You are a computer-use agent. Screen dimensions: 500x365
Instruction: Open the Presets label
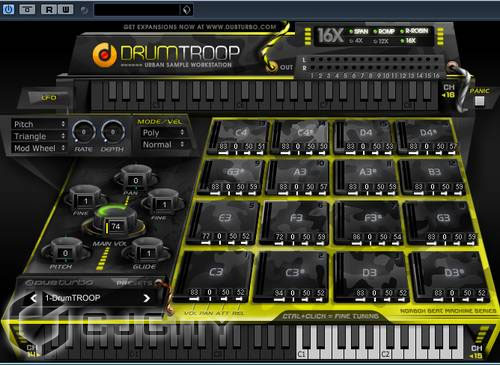pos(134,283)
